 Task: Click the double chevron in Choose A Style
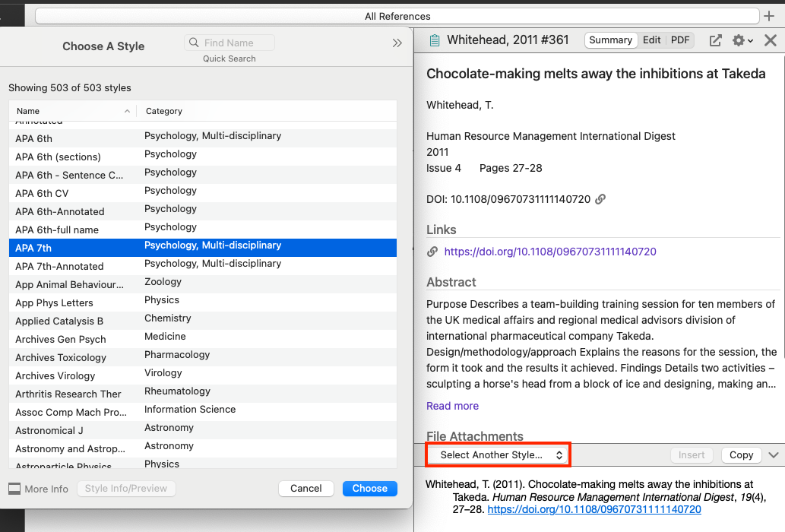click(x=397, y=43)
